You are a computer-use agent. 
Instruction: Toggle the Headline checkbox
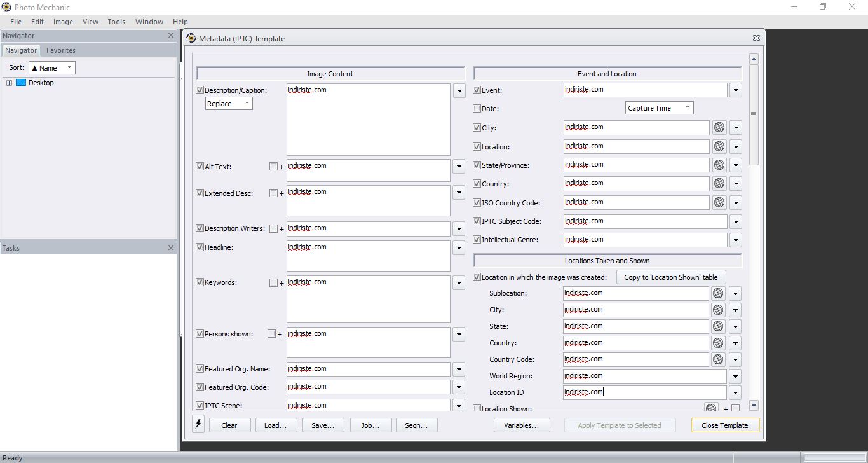click(200, 247)
